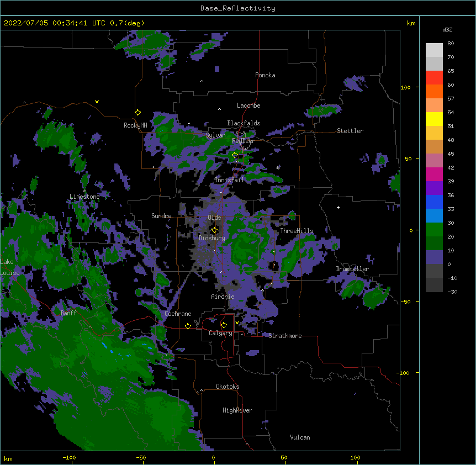The image size is (476, 465).
Task: Click the yellow V marker northwest of RockyMH
Action: pyautogui.click(x=97, y=102)
